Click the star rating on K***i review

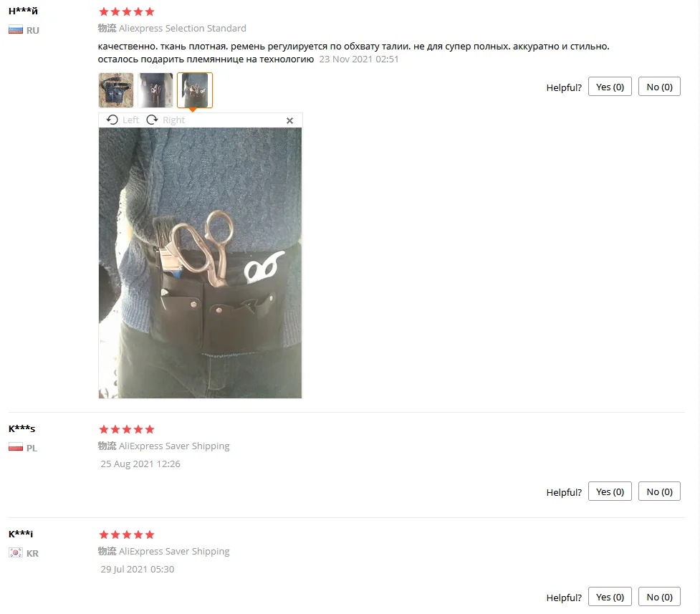127,534
